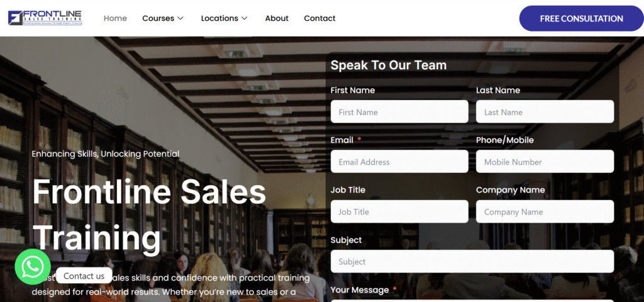Click into the Subject field

tap(472, 261)
